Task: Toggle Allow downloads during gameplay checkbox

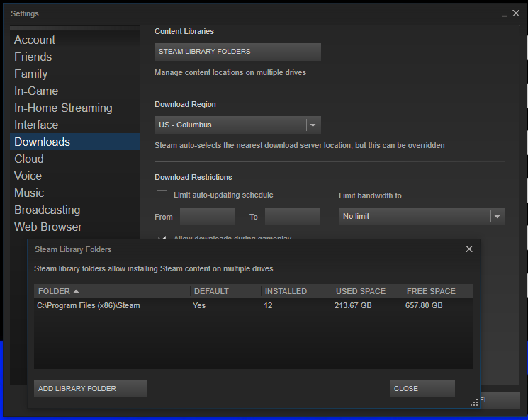Action: (162, 237)
